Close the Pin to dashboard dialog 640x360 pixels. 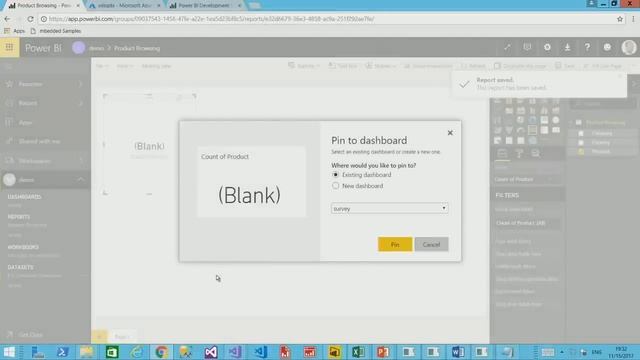[450, 133]
